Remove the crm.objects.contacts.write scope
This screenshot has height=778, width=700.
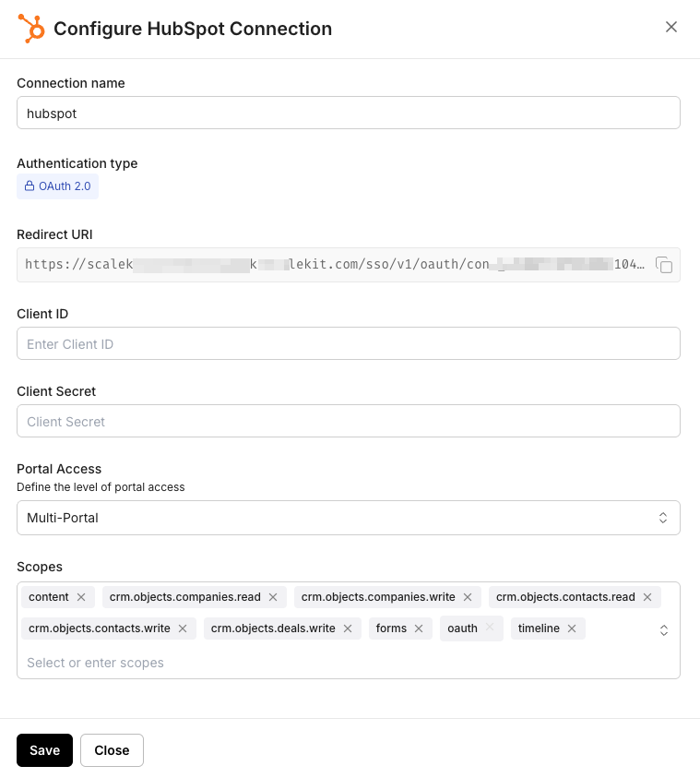183,628
